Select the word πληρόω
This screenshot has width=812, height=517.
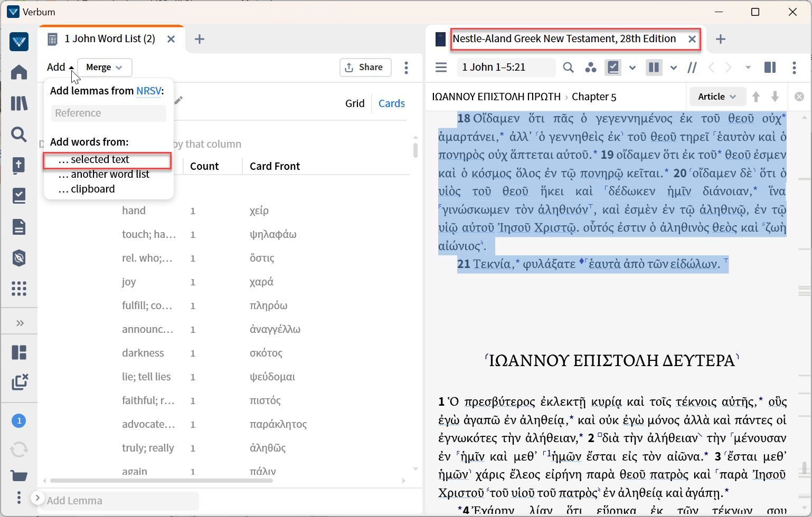point(269,305)
